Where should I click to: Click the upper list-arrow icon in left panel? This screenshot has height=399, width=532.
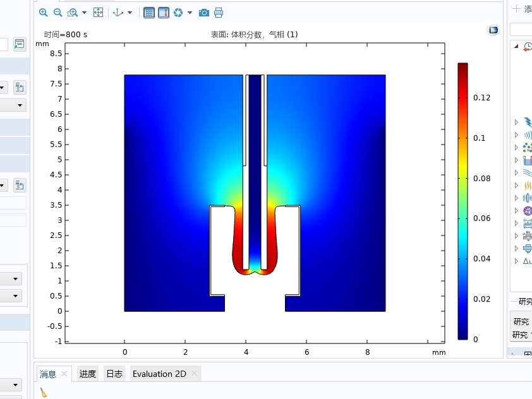(20, 88)
